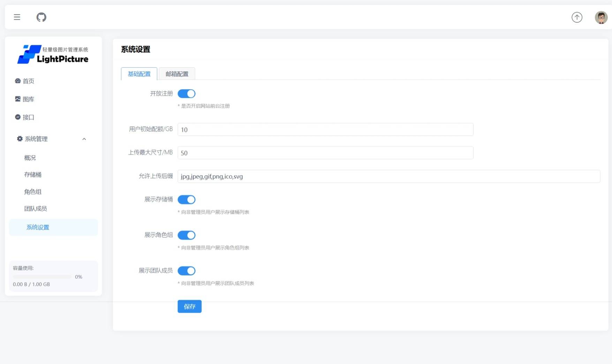Switch to the 邮箱配置 tab
Screen dimensions: 612x364
tap(177, 74)
